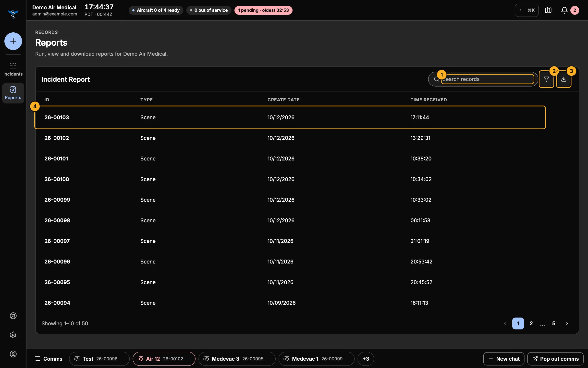
Task: Click the blue plus create button
Action: pyautogui.click(x=13, y=41)
